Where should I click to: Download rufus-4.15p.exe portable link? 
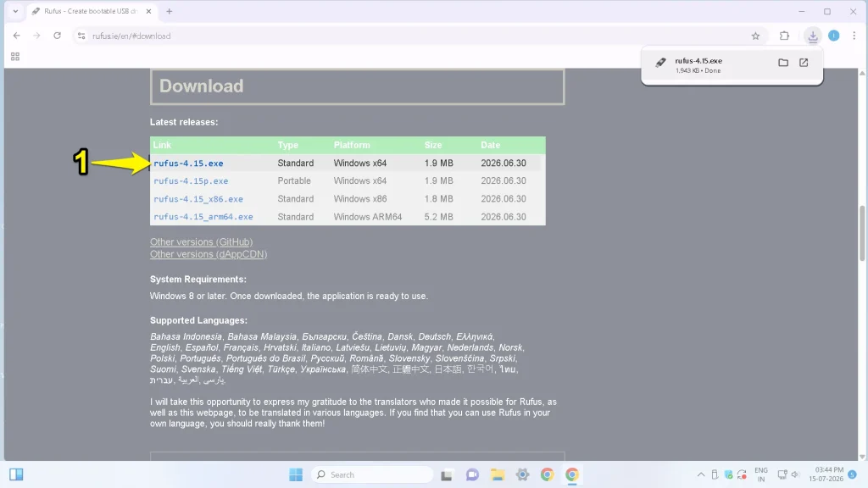point(191,181)
